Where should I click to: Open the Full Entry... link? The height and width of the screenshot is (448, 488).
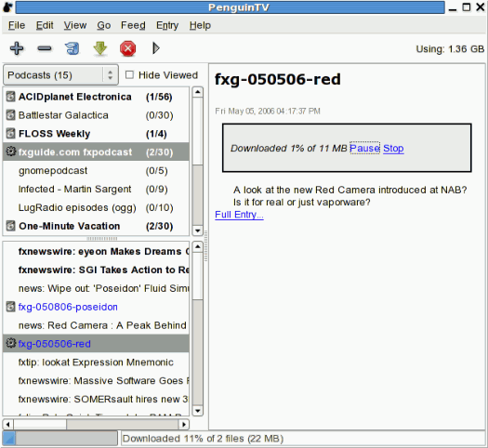[239, 215]
